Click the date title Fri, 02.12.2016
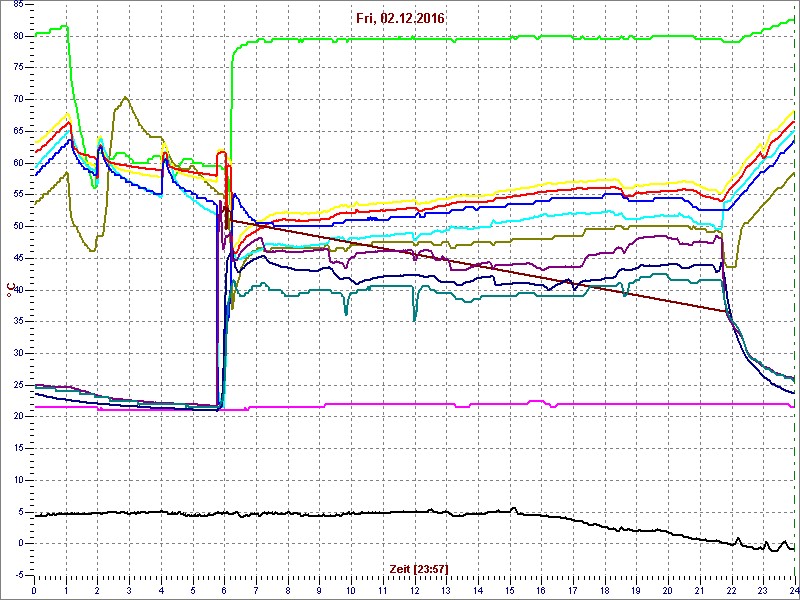Image resolution: width=800 pixels, height=600 pixels. click(x=400, y=18)
